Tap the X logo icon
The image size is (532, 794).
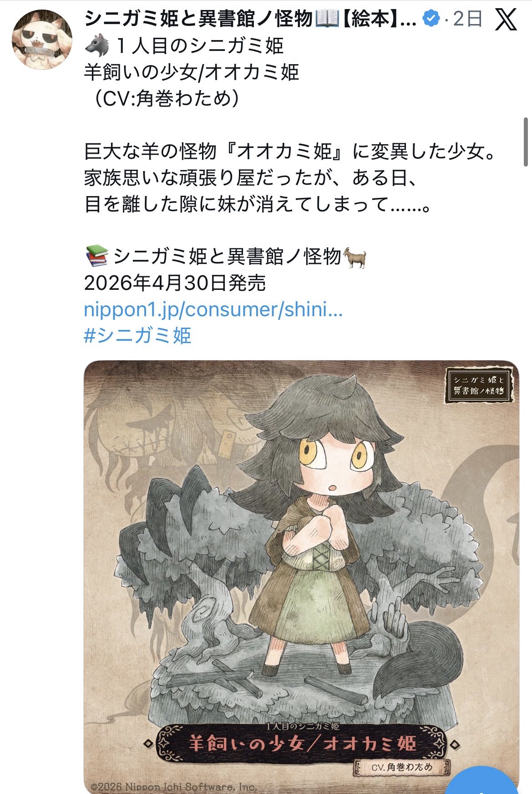tap(506, 20)
